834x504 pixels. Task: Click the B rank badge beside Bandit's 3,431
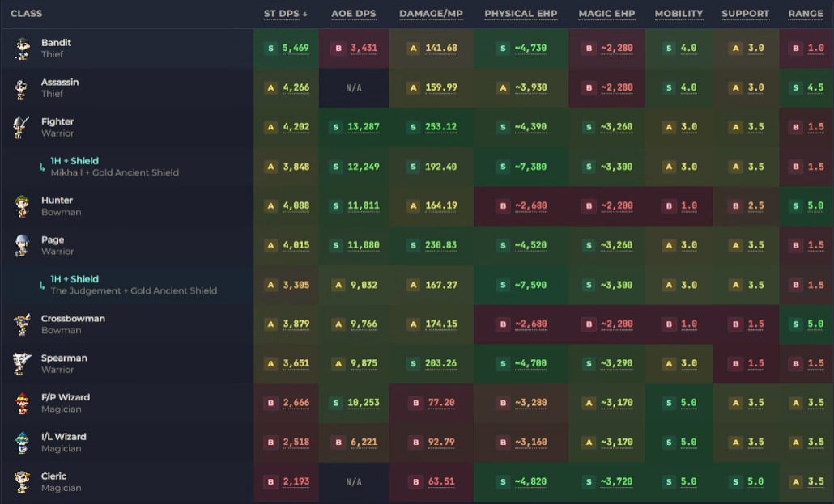point(338,49)
